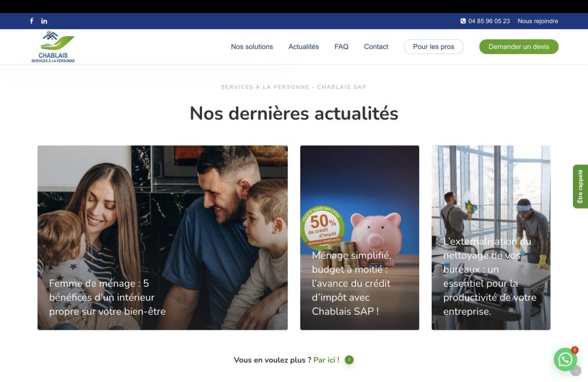The height and width of the screenshot is (382, 588).
Task: Call the number 04 85 96 05 23
Action: tap(489, 21)
